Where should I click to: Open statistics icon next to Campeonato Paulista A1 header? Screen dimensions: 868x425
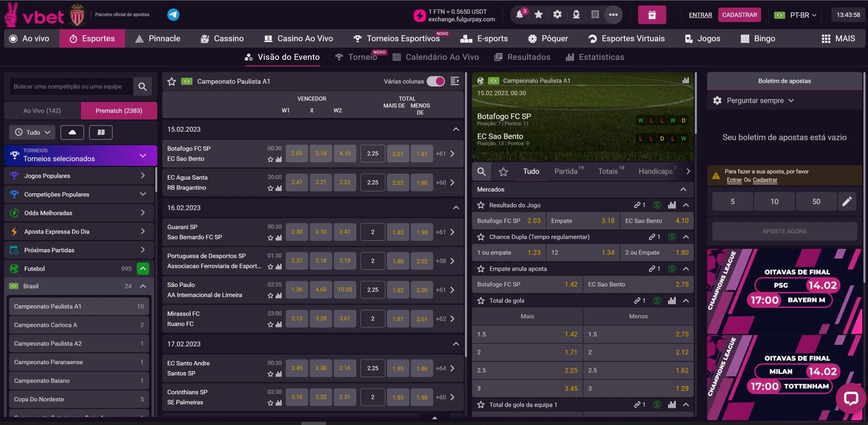[686, 80]
